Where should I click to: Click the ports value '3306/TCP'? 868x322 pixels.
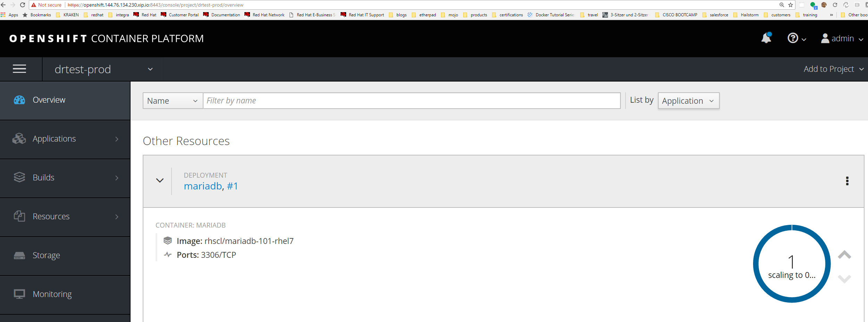218,255
